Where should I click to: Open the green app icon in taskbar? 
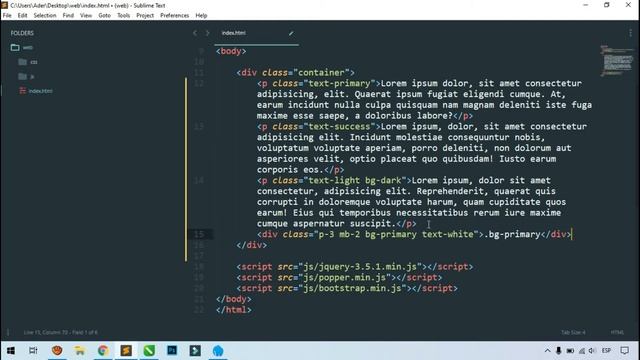(x=149, y=351)
